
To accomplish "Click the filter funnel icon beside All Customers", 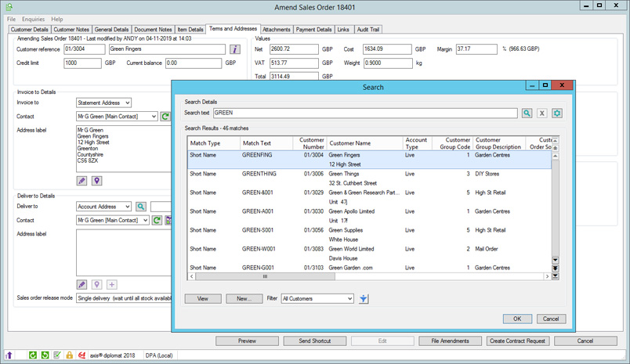I will [x=364, y=298].
